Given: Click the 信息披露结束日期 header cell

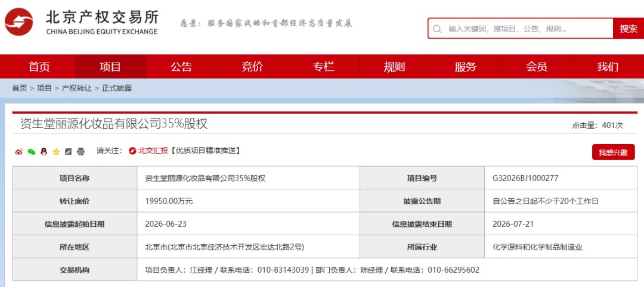Looking at the screenshot, I should 422,224.
